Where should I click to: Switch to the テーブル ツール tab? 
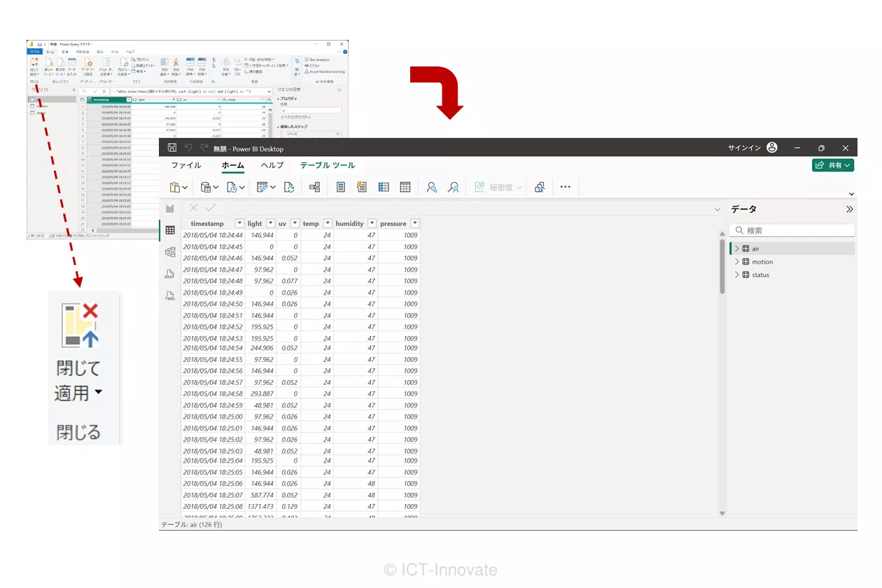[x=328, y=166]
